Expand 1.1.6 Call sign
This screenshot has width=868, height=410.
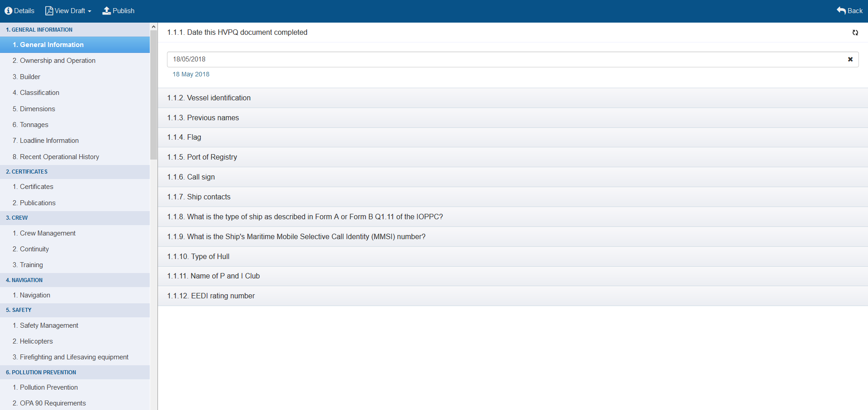tap(513, 177)
